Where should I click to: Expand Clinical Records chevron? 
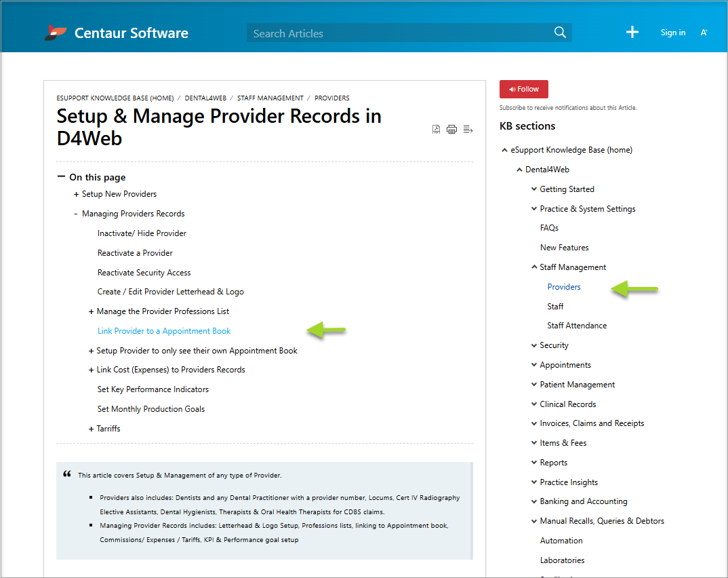534,404
